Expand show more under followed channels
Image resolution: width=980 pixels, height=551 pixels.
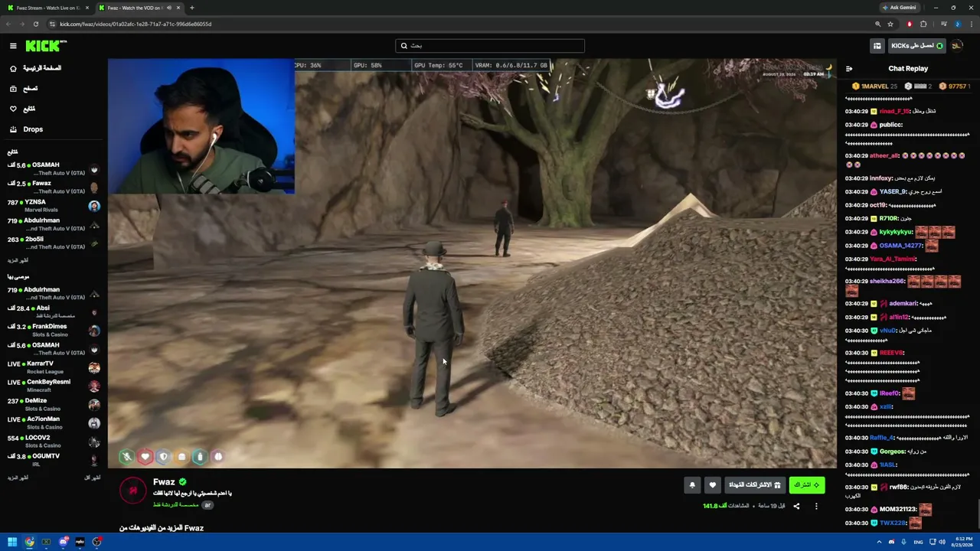(x=18, y=260)
